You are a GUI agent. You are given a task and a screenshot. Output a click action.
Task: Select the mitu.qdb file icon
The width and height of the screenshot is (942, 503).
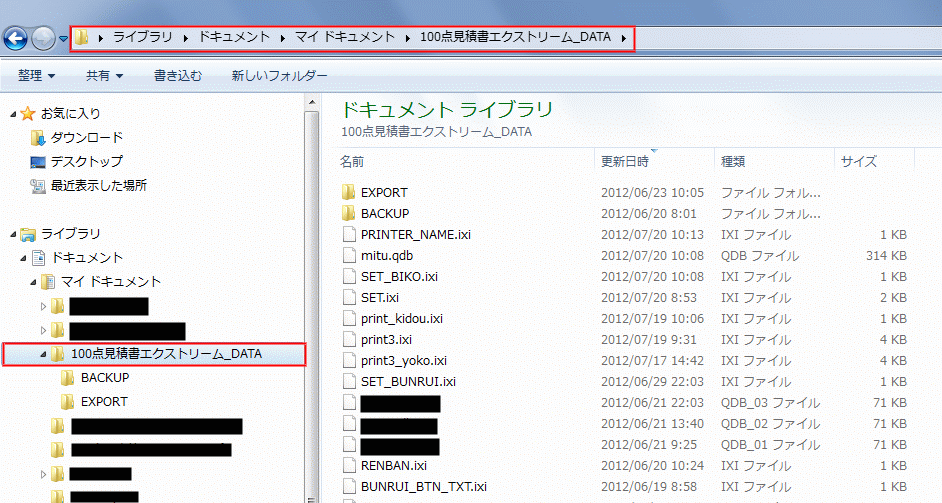click(x=349, y=255)
